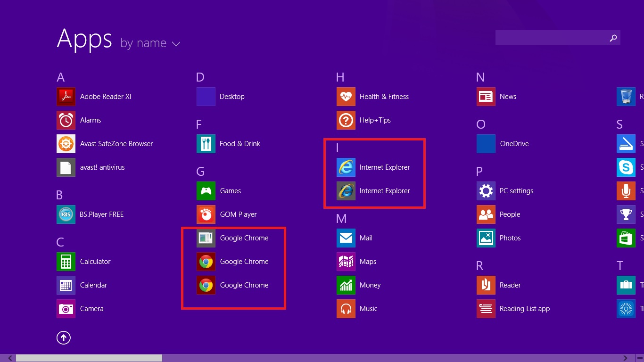The width and height of the screenshot is (644, 362).
Task: Open OneDrive
Action: (503, 144)
